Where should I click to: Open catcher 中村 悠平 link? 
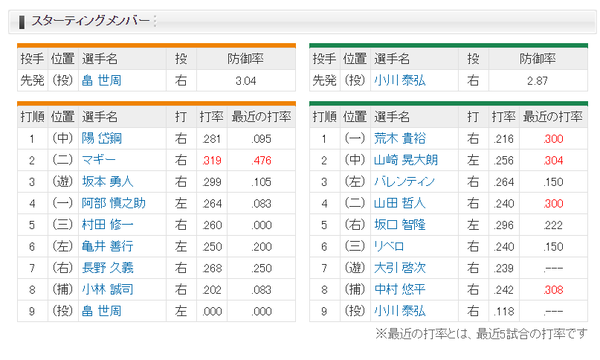click(x=399, y=289)
